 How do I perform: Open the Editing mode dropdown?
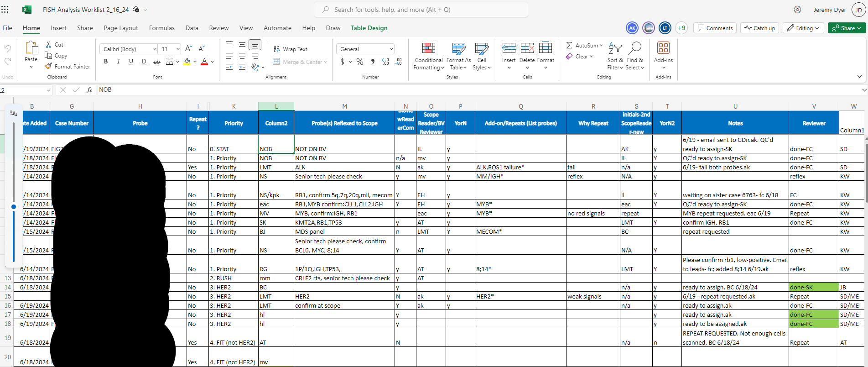pos(803,28)
